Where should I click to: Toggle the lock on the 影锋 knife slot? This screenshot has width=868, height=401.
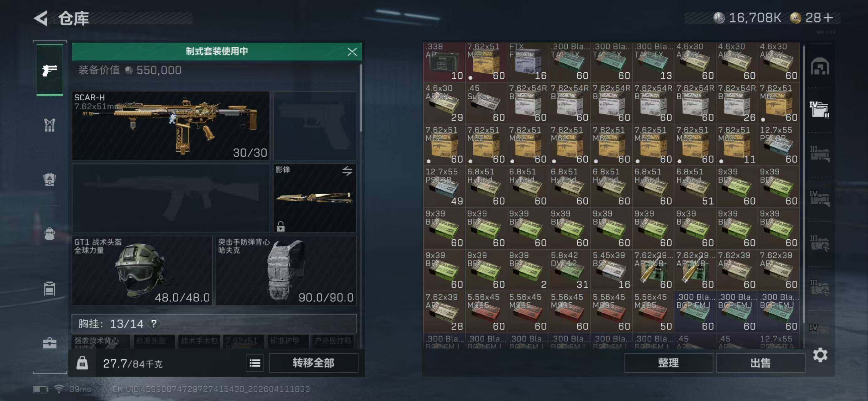tap(281, 226)
